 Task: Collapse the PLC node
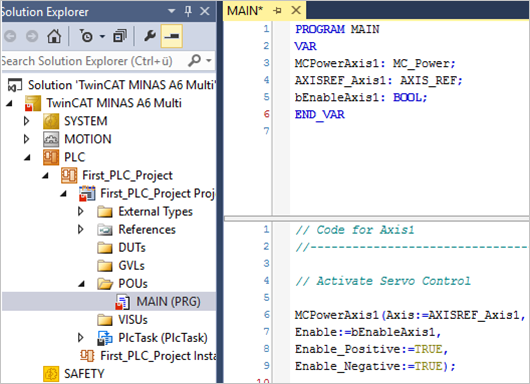click(x=27, y=157)
